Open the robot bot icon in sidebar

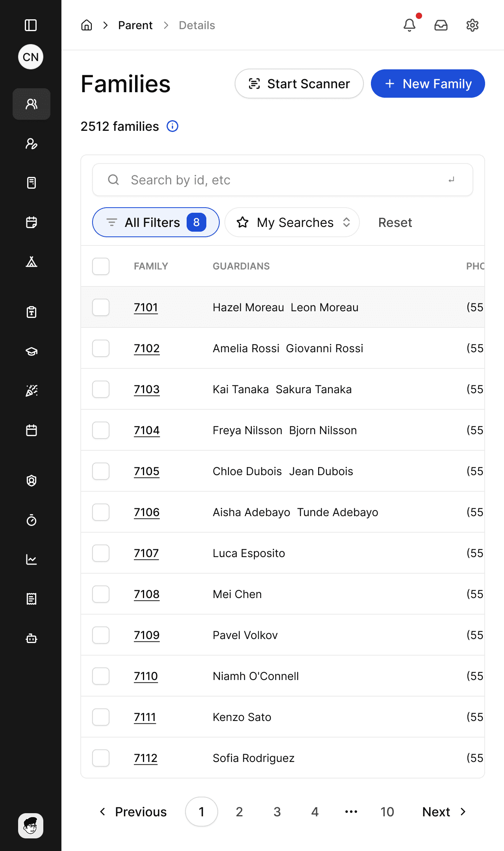(x=31, y=638)
